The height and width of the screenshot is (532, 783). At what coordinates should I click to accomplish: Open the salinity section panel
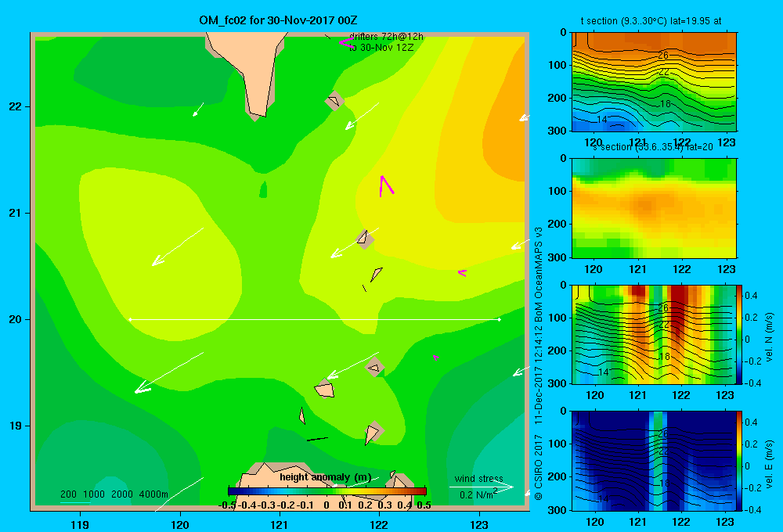pos(654,208)
